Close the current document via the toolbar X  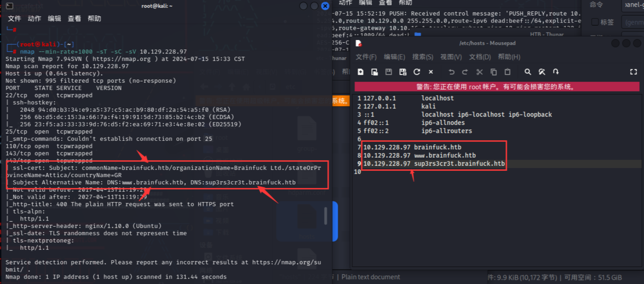431,72
